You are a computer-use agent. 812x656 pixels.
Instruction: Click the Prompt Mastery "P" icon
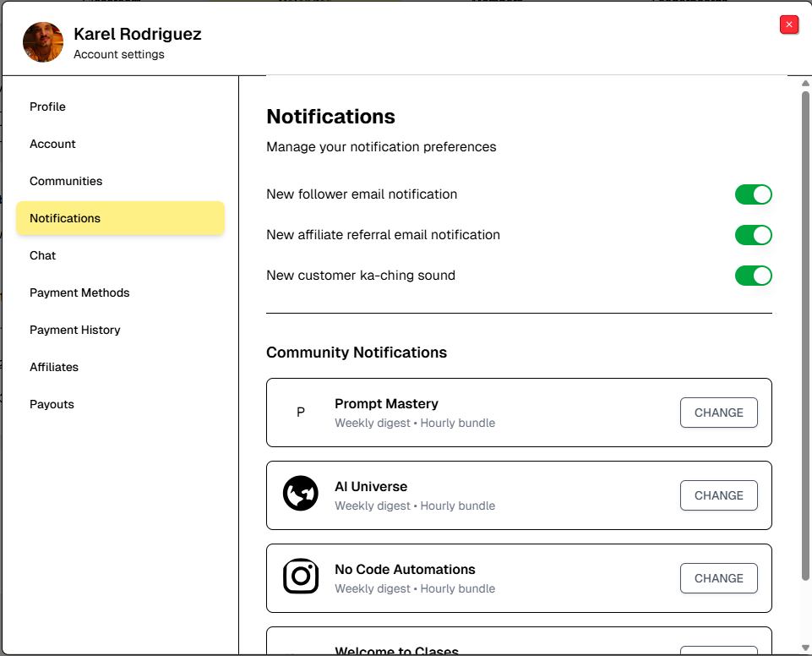[x=300, y=413]
